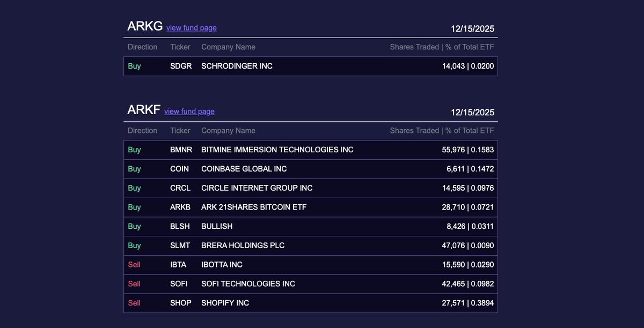
Task: Select the BLSH ticker symbol
Action: tap(180, 226)
